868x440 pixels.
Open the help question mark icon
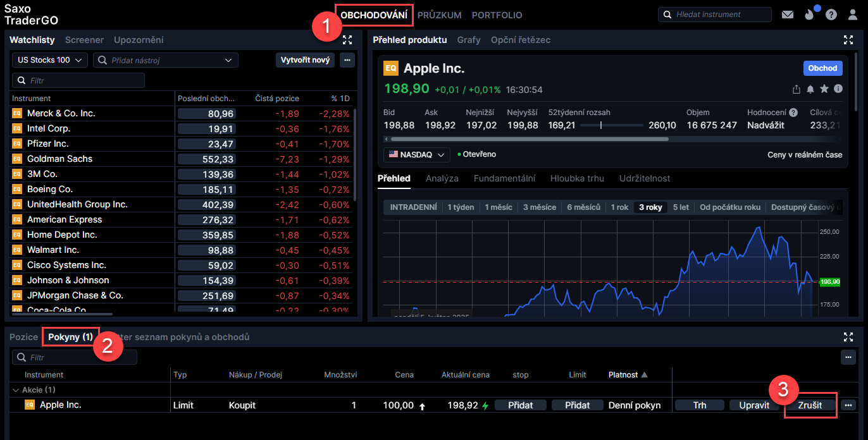831,15
